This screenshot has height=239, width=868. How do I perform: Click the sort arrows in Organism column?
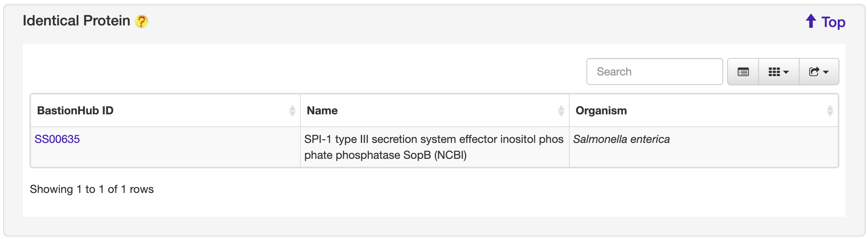pos(830,111)
